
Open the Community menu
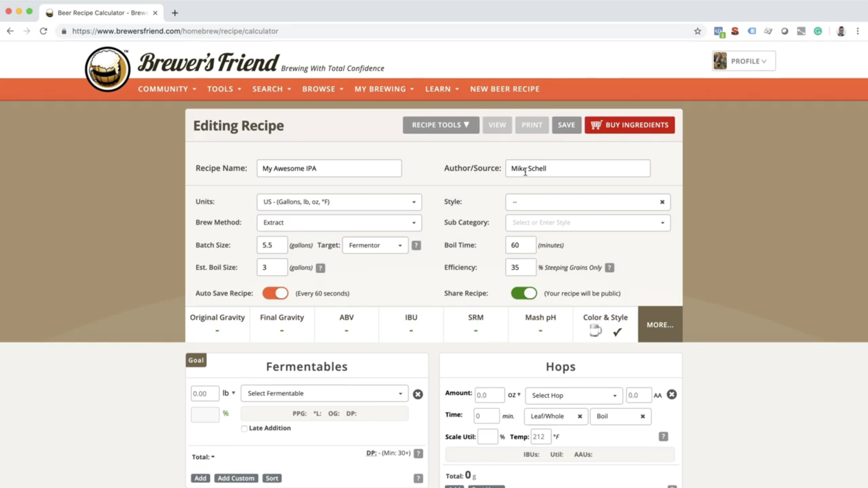point(167,89)
